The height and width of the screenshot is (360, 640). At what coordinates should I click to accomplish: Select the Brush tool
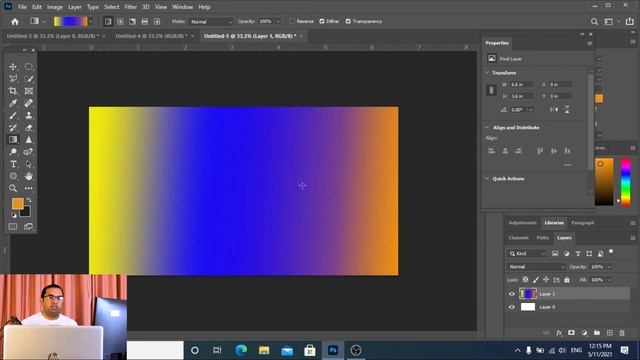tap(13, 115)
